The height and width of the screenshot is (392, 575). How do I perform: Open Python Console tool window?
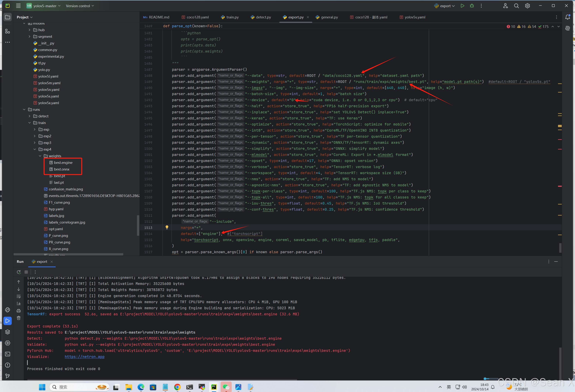[x=8, y=310]
